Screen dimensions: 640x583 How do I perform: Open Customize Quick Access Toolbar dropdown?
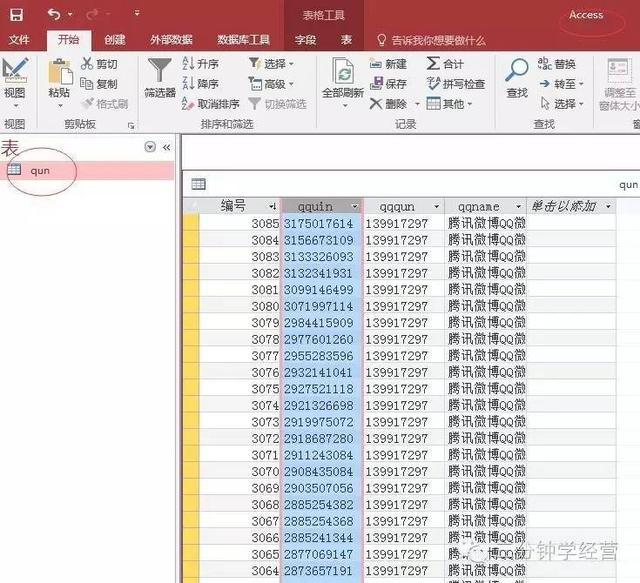137,13
